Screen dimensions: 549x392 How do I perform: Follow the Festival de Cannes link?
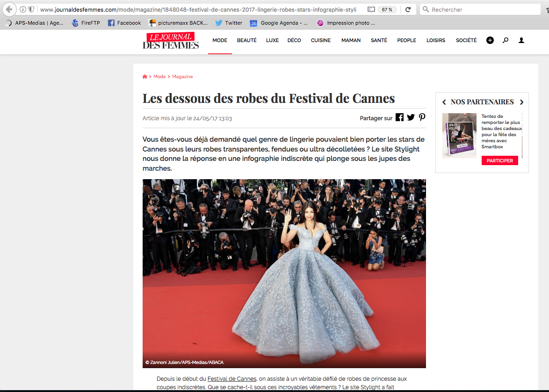(232, 379)
